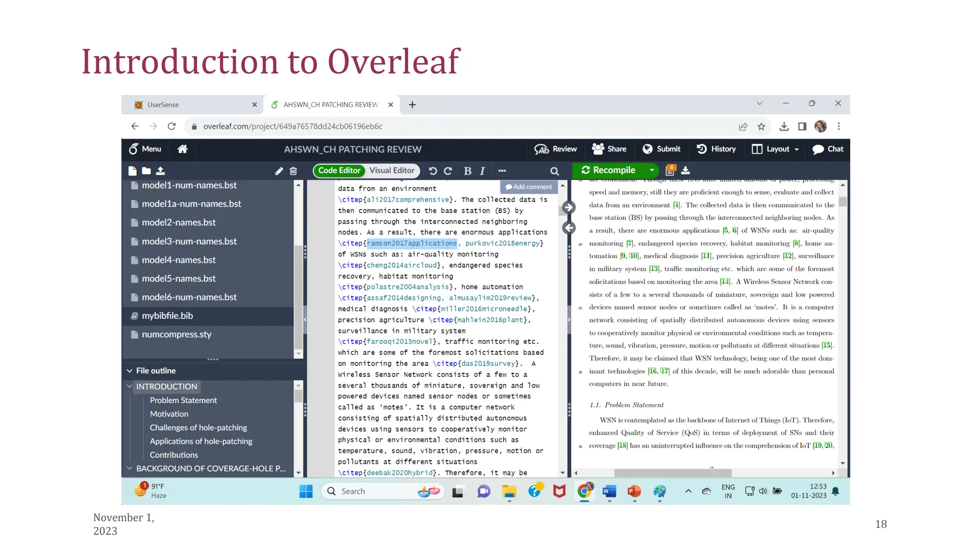The image size is (980, 551).
Task: Open a new browser tab
Action: 412,105
